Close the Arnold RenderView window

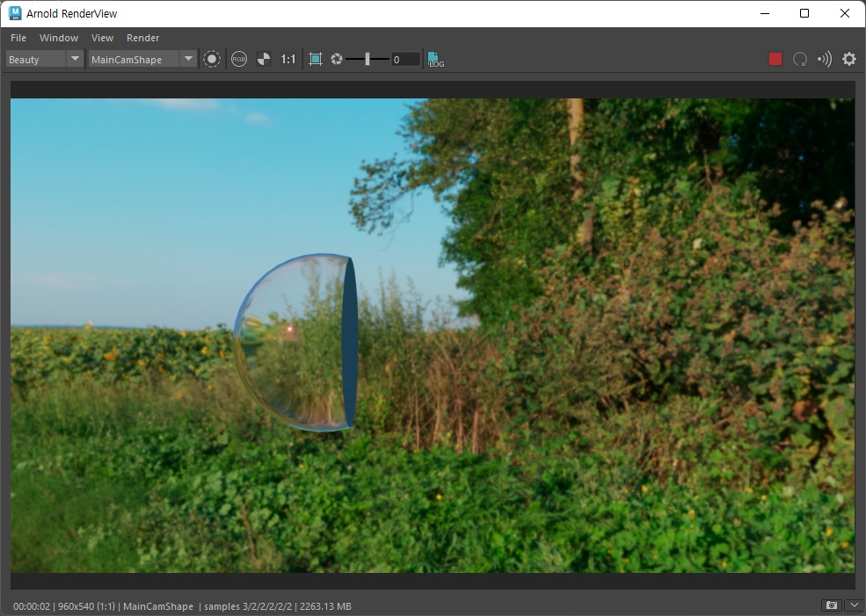pyautogui.click(x=845, y=13)
